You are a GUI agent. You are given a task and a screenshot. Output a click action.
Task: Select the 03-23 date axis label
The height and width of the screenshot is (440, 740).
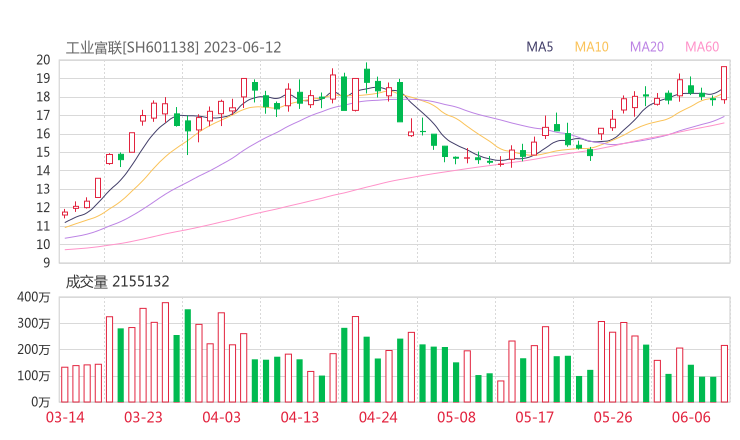(145, 418)
